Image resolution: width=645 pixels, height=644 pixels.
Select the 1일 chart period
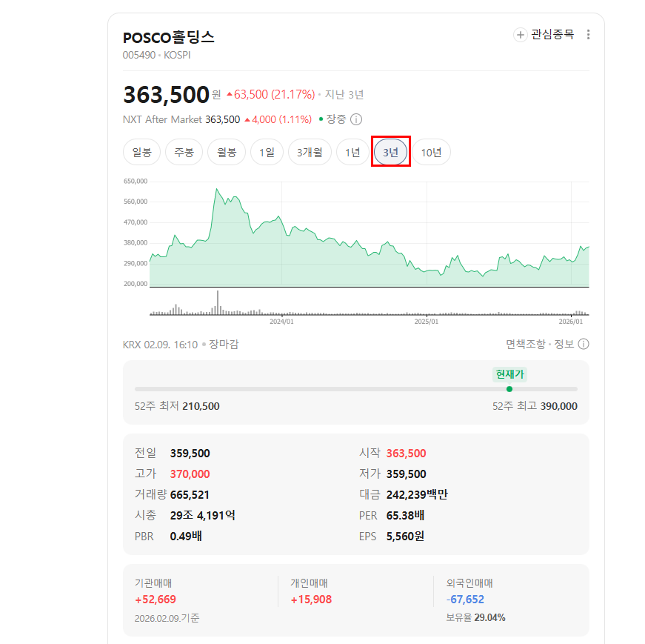pos(267,153)
